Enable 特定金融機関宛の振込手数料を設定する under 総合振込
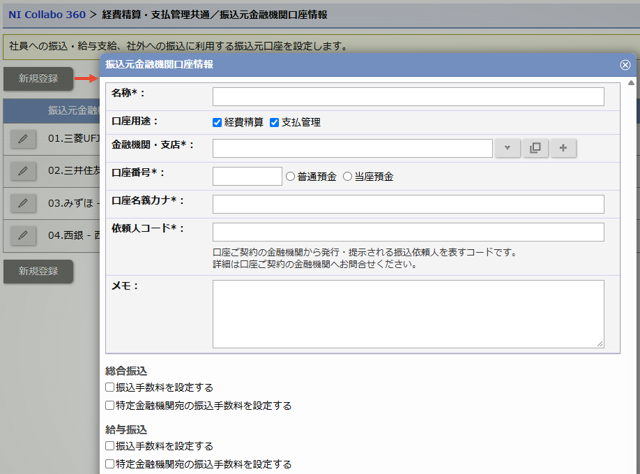 [x=110, y=406]
